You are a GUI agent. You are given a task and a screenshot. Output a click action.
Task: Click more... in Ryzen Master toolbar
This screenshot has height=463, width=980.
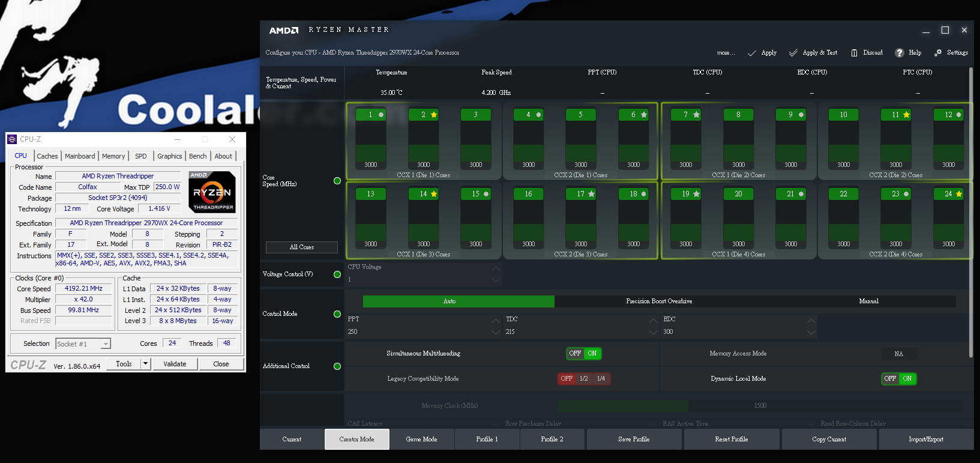click(x=726, y=53)
